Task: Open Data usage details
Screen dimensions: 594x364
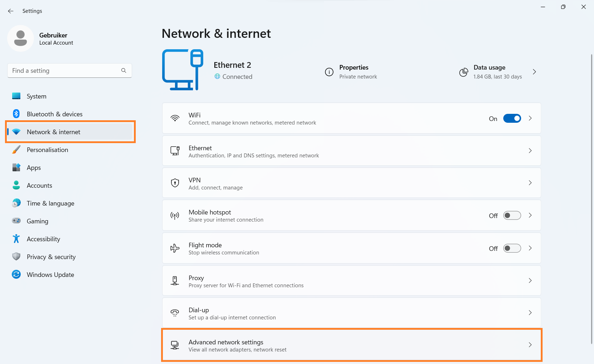Action: (498, 72)
